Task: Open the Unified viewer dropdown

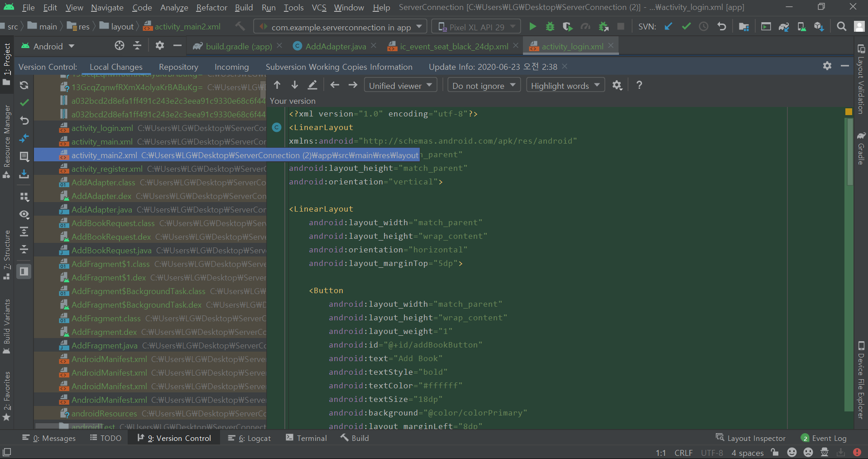Action: [x=401, y=85]
